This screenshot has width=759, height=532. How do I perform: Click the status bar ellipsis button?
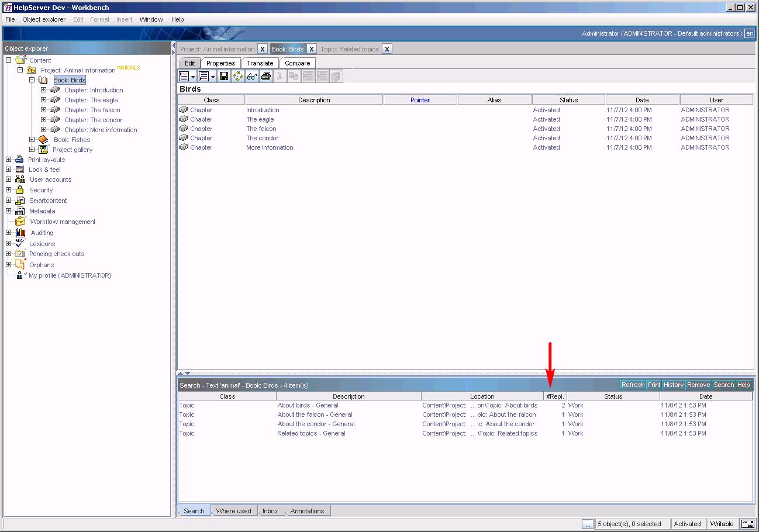click(x=588, y=524)
